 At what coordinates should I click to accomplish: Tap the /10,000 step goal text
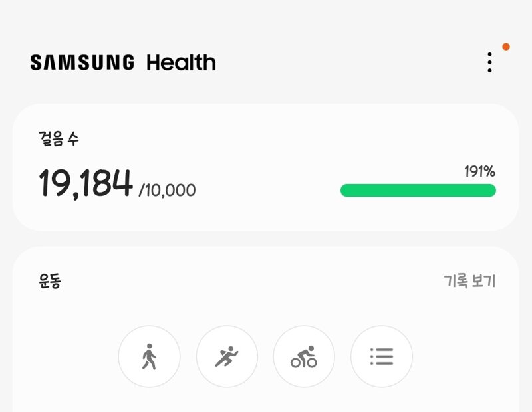pos(167,190)
